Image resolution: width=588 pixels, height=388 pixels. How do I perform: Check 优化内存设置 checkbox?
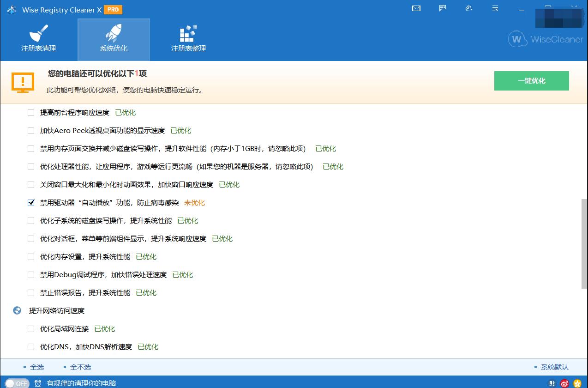[31, 256]
